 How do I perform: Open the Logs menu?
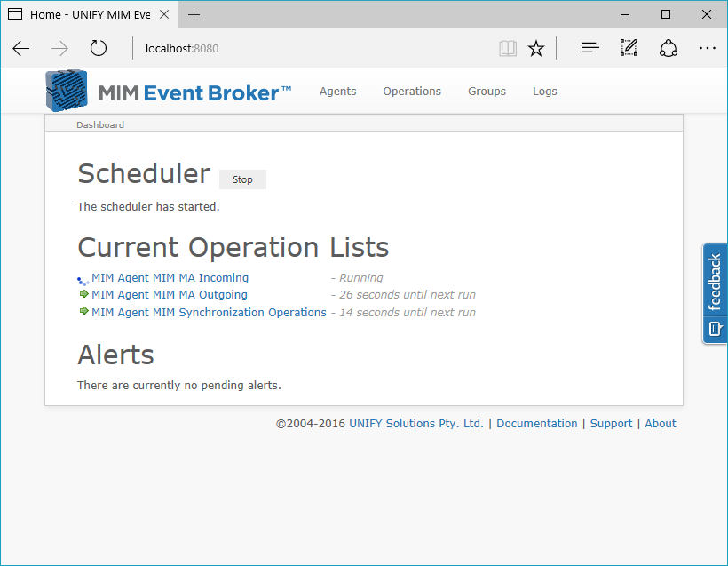pos(544,92)
